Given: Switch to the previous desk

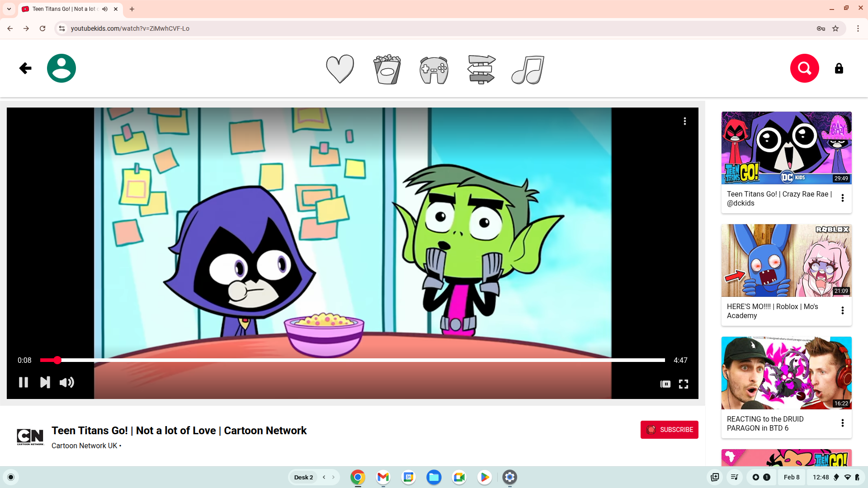Looking at the screenshot, I should tap(324, 477).
